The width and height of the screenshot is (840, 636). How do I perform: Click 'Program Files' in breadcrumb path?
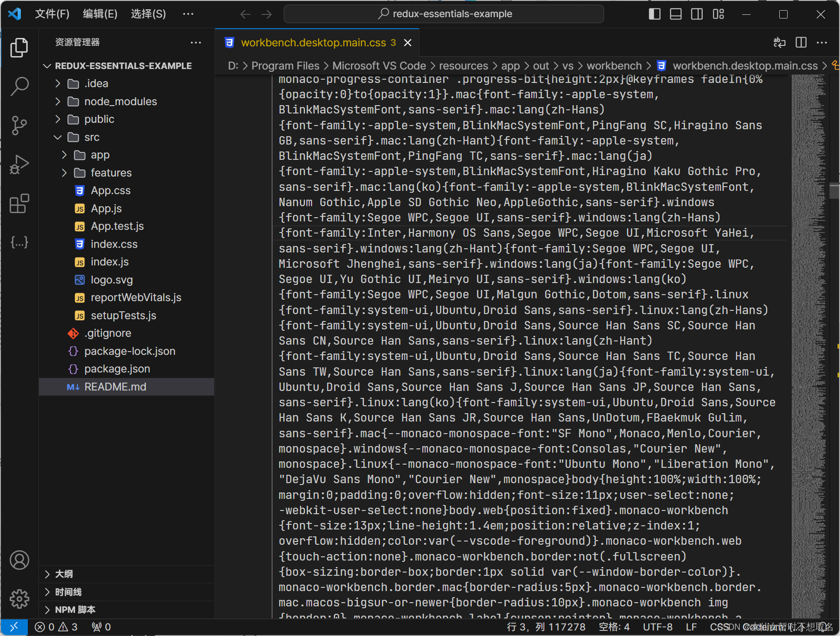[285, 66]
